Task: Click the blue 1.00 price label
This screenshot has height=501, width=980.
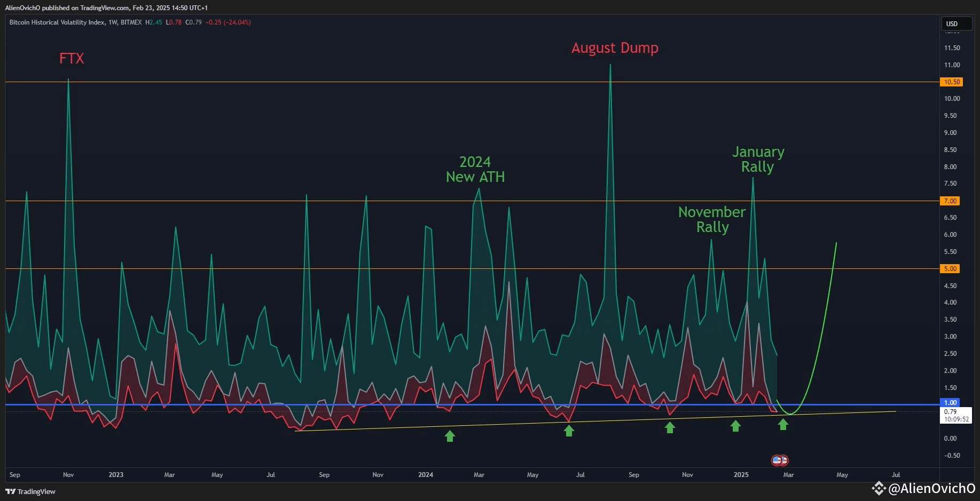Action: [x=950, y=403]
